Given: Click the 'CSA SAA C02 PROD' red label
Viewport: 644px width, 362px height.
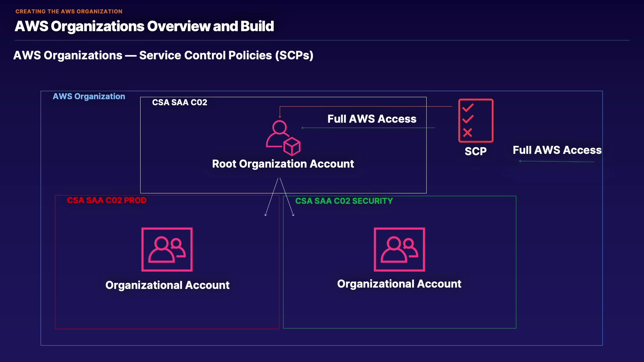Looking at the screenshot, I should click(107, 200).
